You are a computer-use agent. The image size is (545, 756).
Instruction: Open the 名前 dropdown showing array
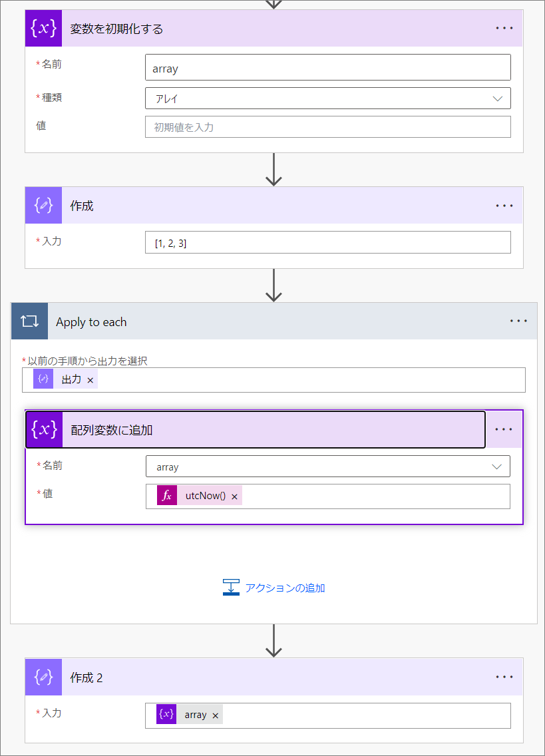[x=328, y=467]
